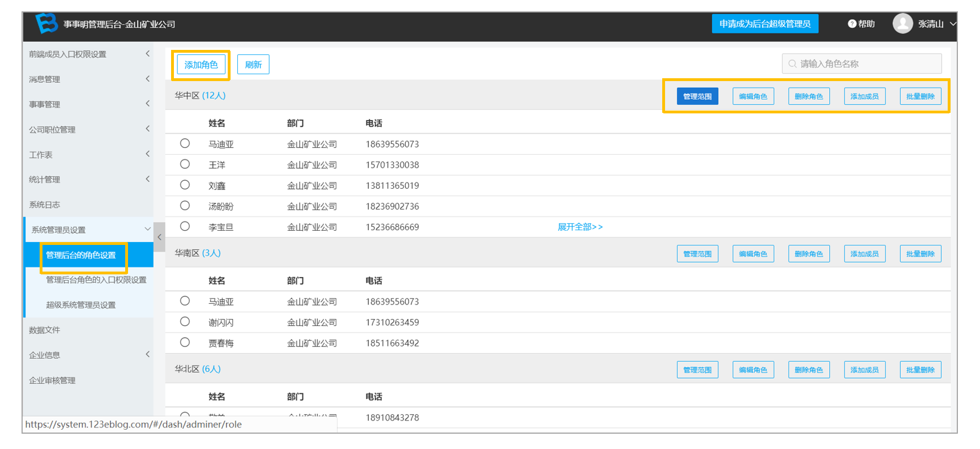Click 批量删除 button for 华南区
Viewport: 980px width, 449px height.
pyautogui.click(x=921, y=254)
